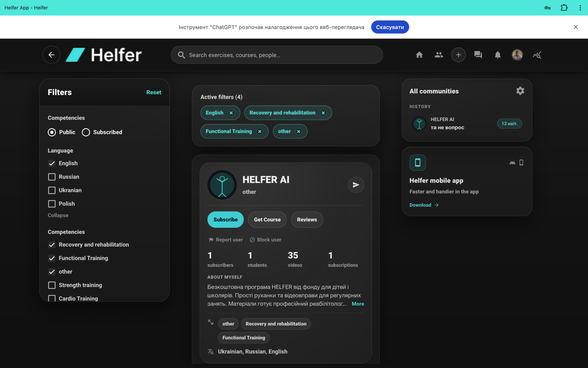Uncheck Recovery and rehabilitation checkbox
The width and height of the screenshot is (588, 368).
tap(52, 245)
